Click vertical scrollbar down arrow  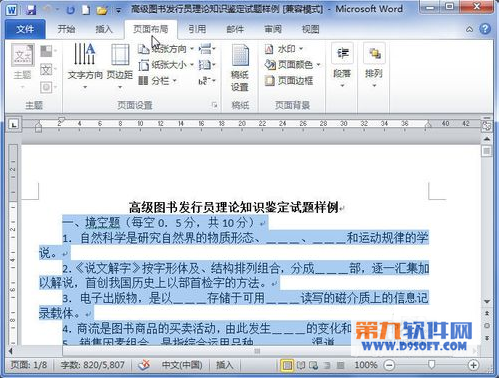[x=487, y=301]
